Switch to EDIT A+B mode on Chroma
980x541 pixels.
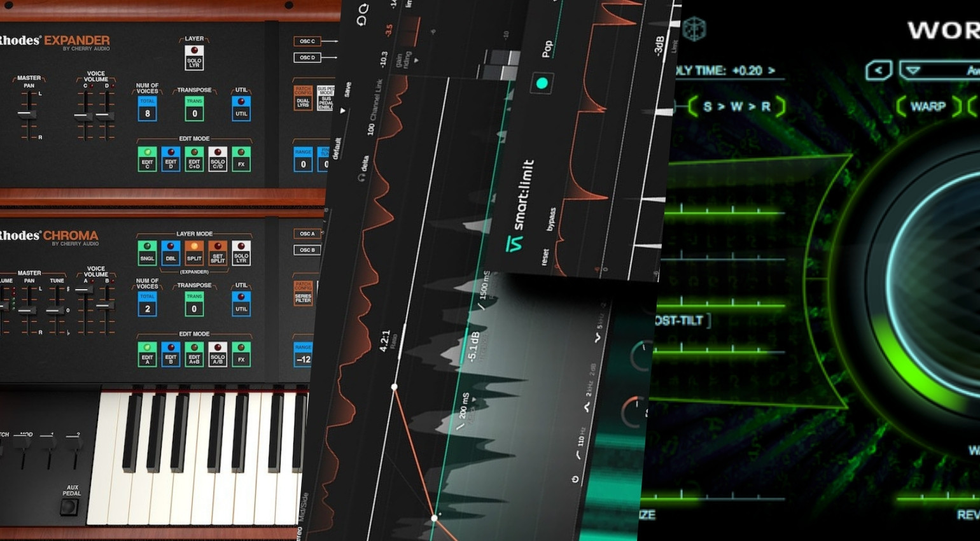pyautogui.click(x=194, y=354)
